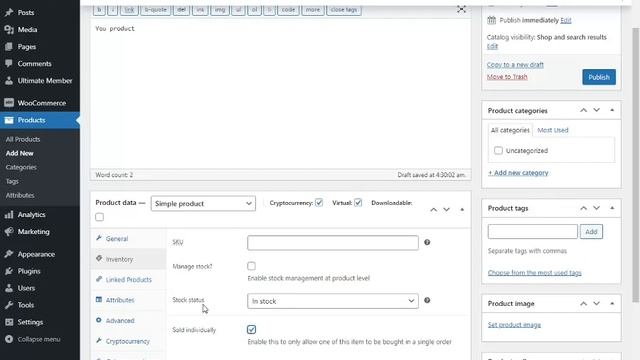Open the Stock status In stock dropdown
Screen dimensions: 640x360
click(333, 301)
